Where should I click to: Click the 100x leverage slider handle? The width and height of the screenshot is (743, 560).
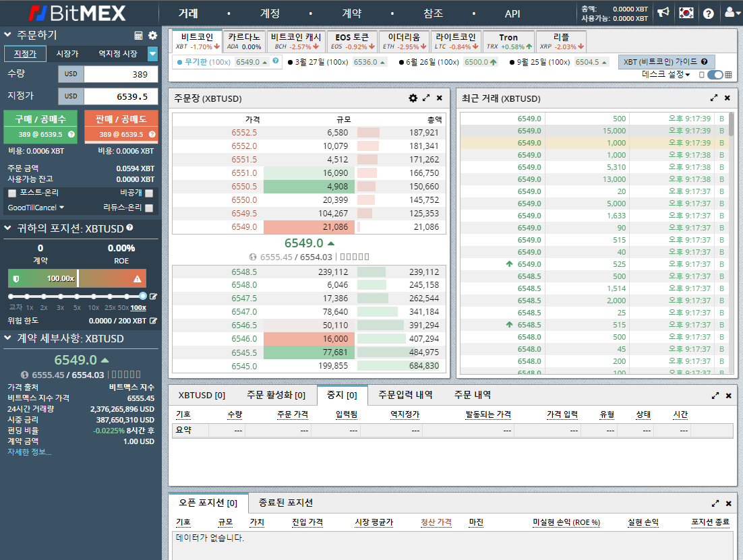point(143,296)
